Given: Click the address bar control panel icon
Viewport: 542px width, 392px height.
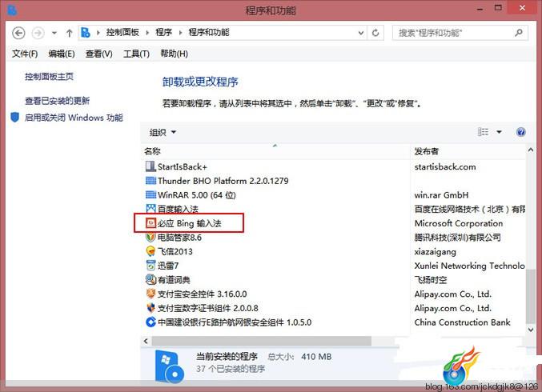Looking at the screenshot, I should (x=86, y=33).
